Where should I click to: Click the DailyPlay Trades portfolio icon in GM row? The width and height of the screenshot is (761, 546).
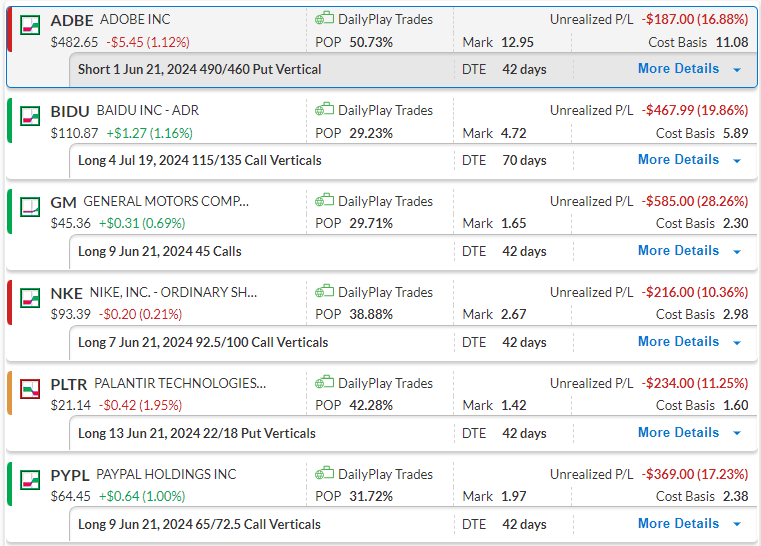(x=324, y=200)
